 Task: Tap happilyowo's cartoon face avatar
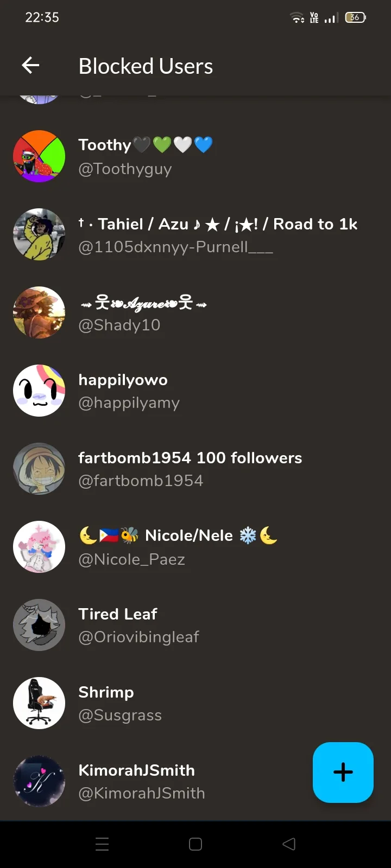coord(39,391)
